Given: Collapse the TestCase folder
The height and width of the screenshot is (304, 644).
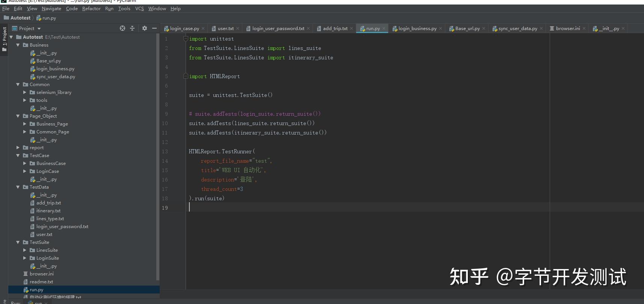Looking at the screenshot, I should pyautogui.click(x=18, y=155).
